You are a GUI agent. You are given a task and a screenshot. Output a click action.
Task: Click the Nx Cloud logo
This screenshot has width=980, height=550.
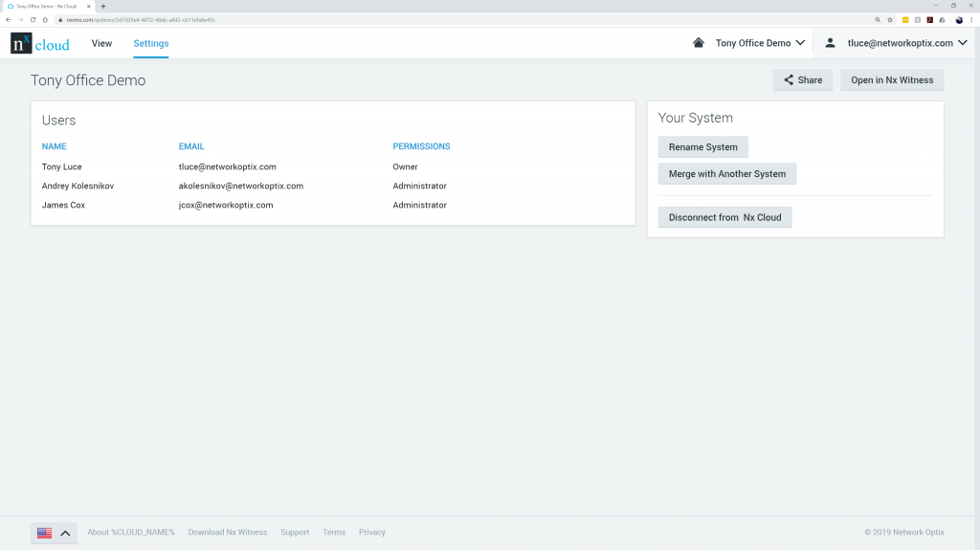[40, 43]
